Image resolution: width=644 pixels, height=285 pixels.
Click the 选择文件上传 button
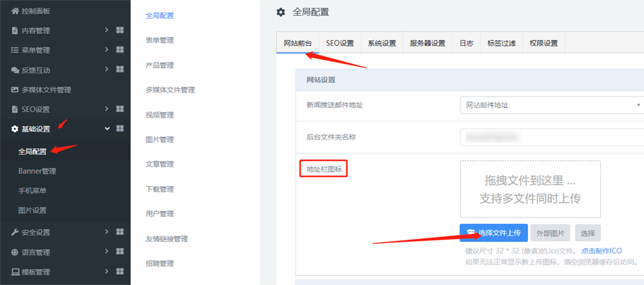[494, 233]
